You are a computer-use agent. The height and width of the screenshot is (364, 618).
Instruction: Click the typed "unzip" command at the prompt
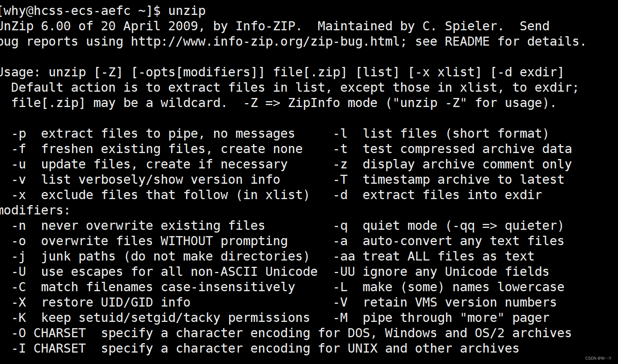pos(187,11)
